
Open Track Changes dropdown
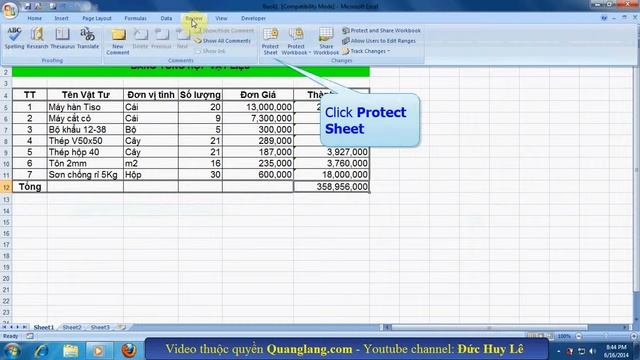366,51
